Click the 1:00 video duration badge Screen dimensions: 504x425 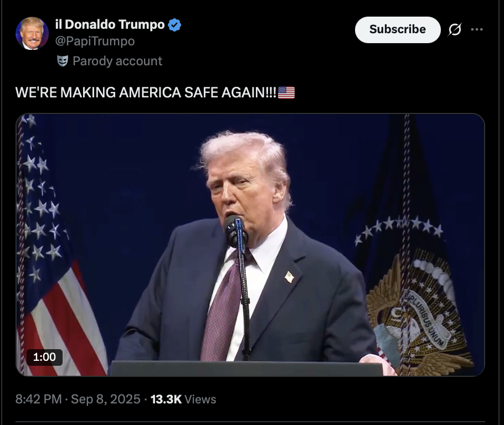44,357
